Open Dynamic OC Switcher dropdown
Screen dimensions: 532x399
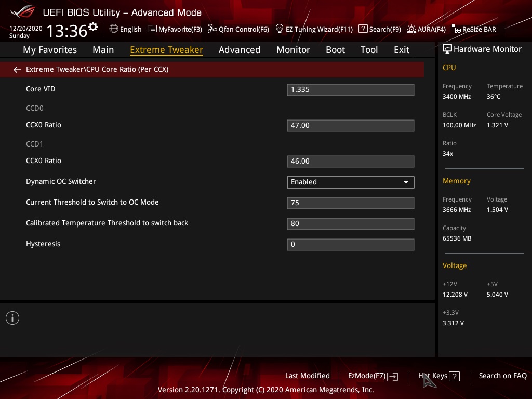pyautogui.click(x=351, y=182)
